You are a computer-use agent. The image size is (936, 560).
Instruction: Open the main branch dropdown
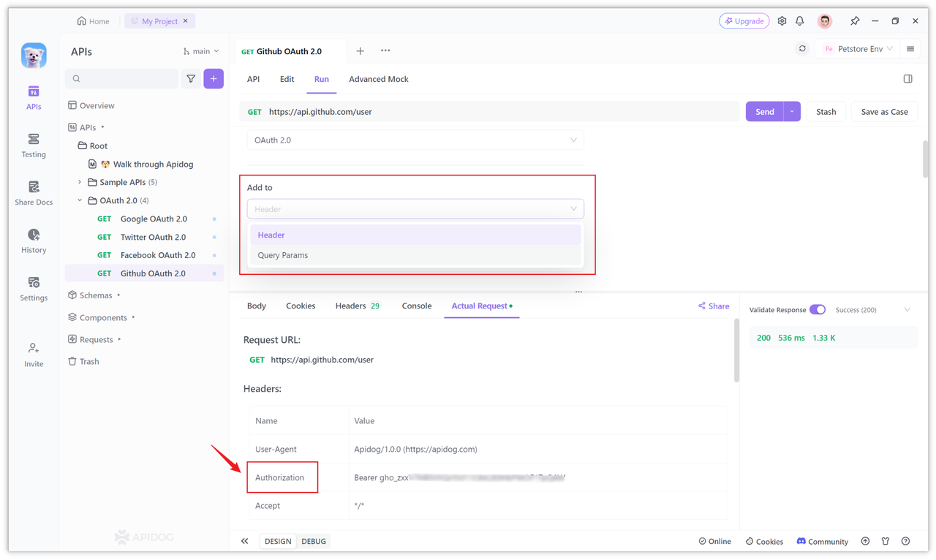coord(201,51)
